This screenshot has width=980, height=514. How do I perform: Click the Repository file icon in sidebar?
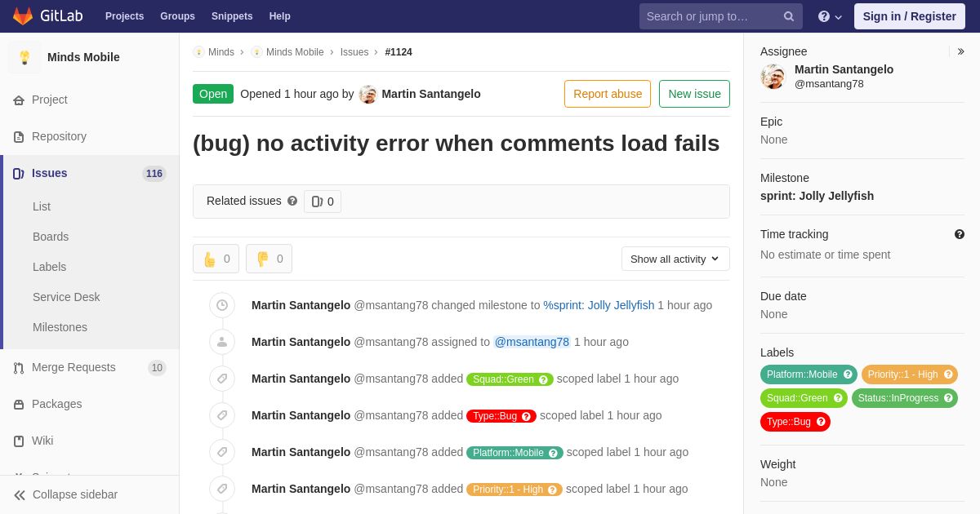coord(19,137)
